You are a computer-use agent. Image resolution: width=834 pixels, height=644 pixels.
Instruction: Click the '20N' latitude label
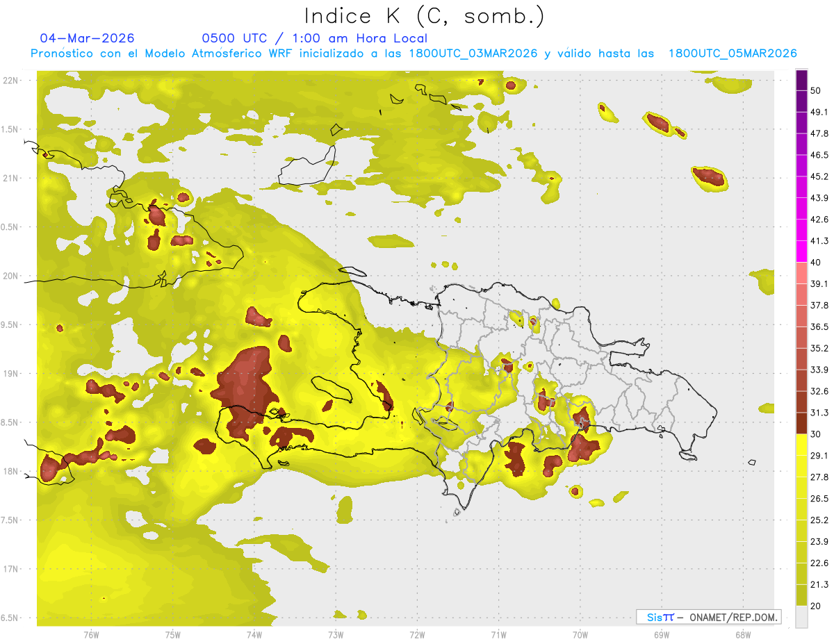tap(10, 276)
